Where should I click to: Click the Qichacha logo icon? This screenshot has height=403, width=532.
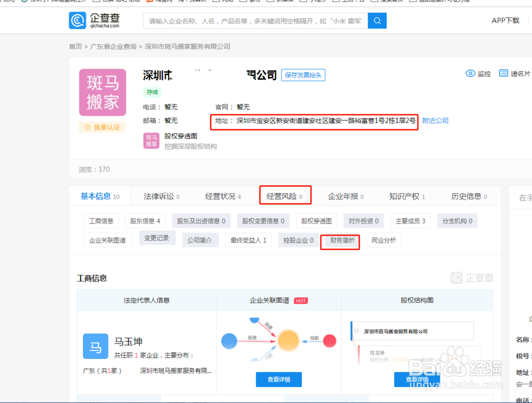77,20
